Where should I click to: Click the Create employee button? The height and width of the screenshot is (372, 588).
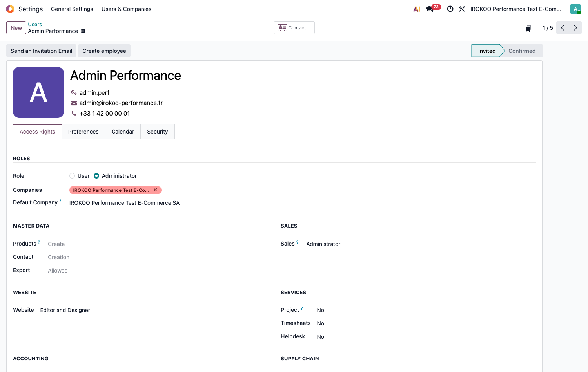click(104, 51)
